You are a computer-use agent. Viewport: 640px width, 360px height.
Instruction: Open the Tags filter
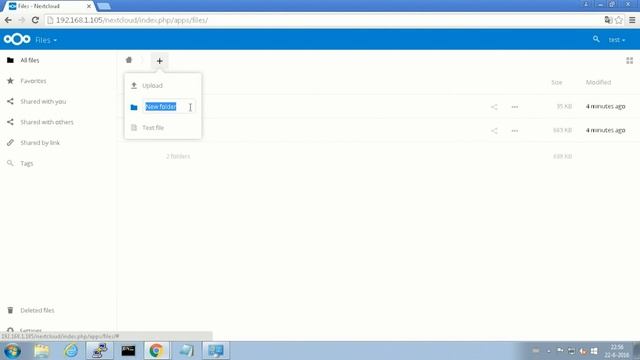coord(27,163)
